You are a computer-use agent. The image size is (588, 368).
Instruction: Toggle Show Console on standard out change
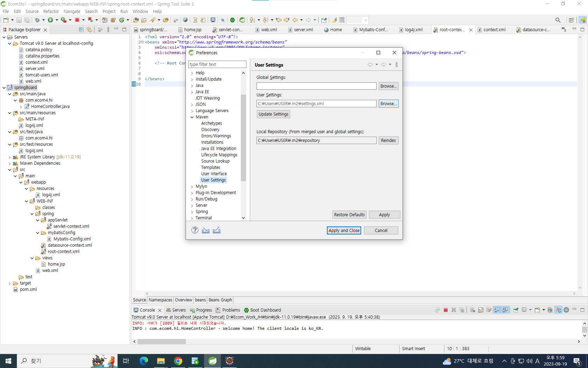pos(497,310)
